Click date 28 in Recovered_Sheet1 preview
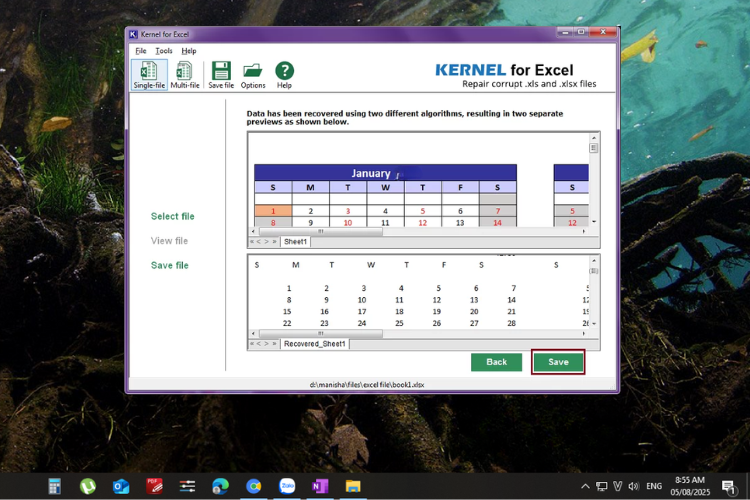750x500 pixels. click(x=511, y=323)
